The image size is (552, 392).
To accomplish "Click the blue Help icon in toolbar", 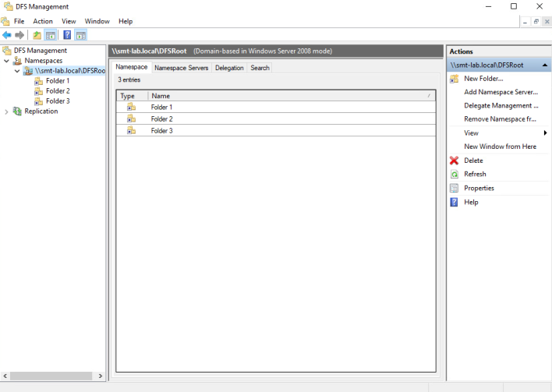I will [67, 35].
